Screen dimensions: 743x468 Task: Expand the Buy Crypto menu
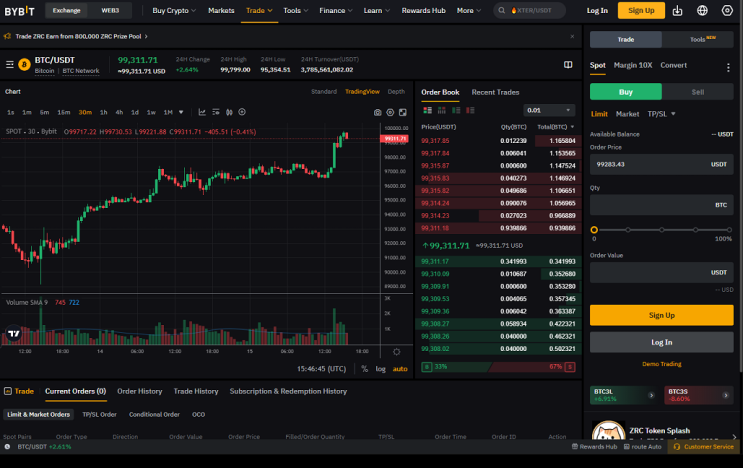pos(174,10)
